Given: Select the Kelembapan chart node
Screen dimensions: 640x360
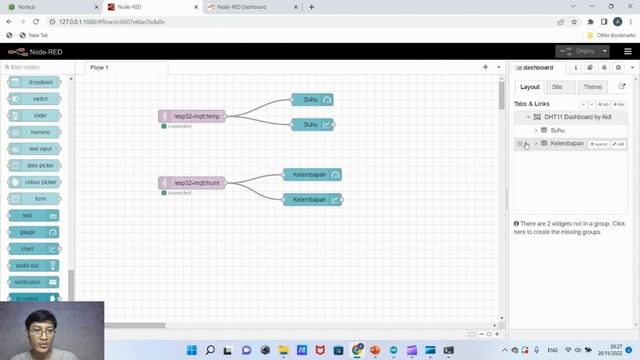Looking at the screenshot, I should point(312,200).
